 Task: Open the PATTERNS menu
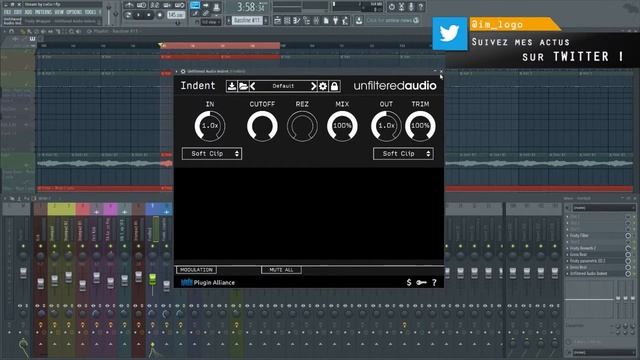(x=43, y=12)
